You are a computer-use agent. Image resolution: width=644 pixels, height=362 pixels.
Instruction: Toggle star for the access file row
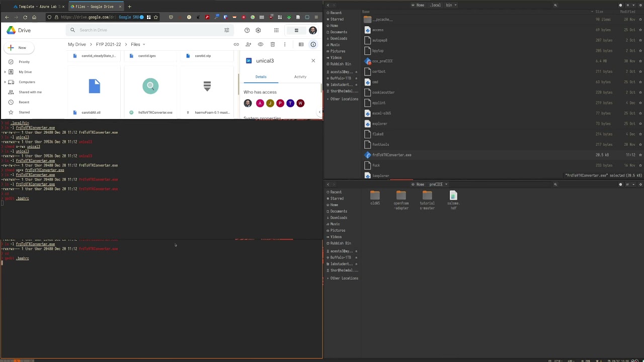point(640,30)
